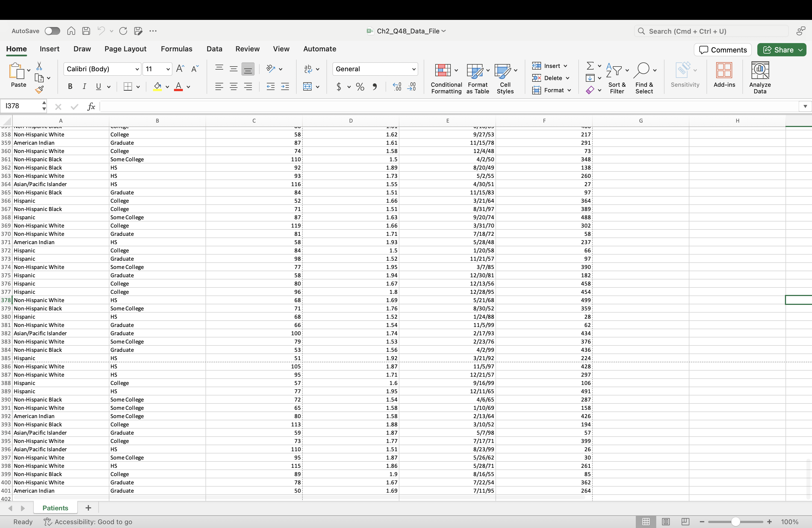
Task: Expand the formula bar chevron
Action: 805,106
